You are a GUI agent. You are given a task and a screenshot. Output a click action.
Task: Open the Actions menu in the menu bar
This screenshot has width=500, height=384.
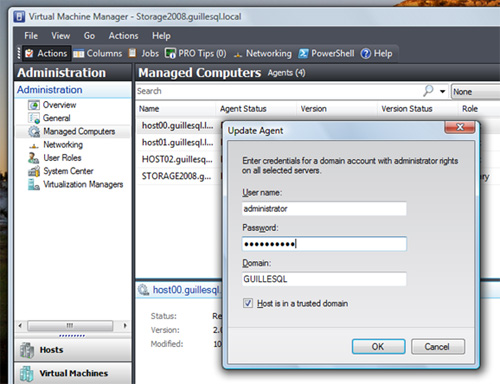[123, 36]
